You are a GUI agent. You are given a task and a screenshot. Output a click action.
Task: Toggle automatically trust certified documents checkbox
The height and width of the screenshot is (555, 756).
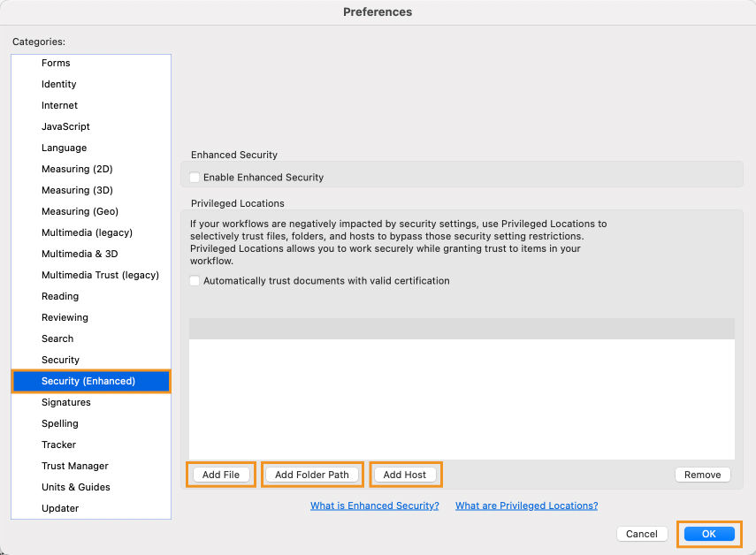[195, 281]
